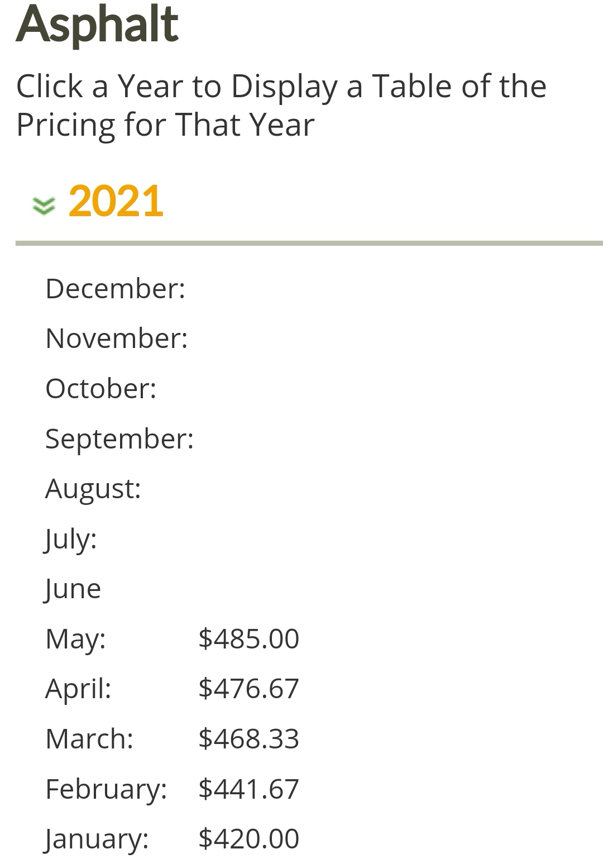
Task: Select the October row label
Action: [x=100, y=389]
